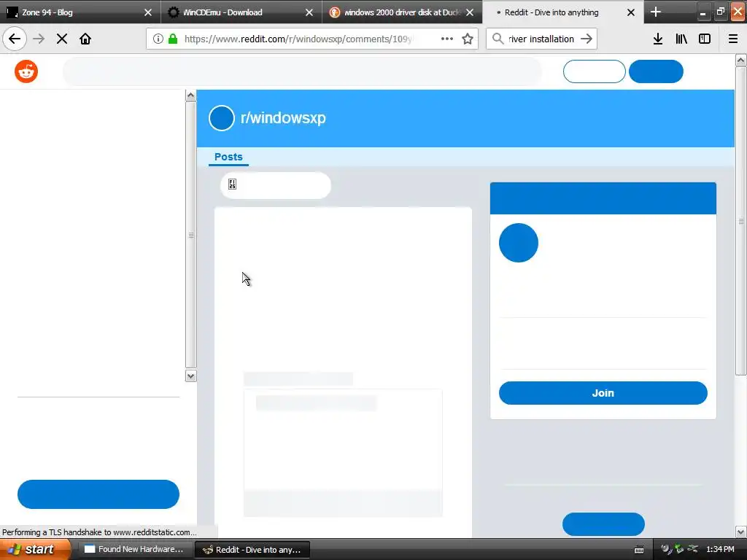Click the network connection tray icon
747x560 pixels.
pos(693,550)
